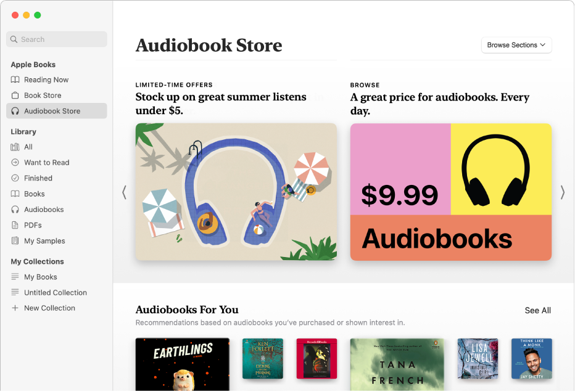Open My Books collection

(40, 277)
